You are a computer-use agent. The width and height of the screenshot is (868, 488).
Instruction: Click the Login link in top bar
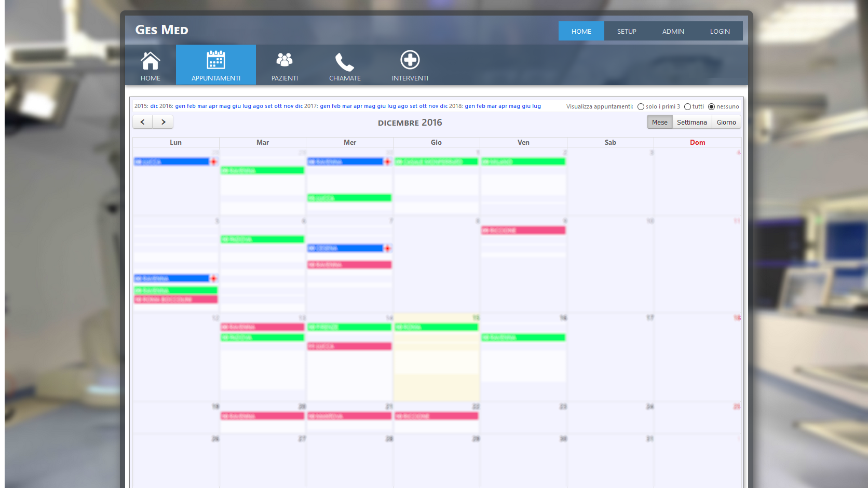[720, 31]
